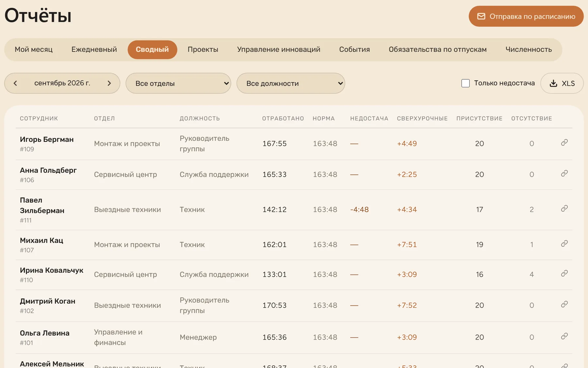Open link icon for Ирина Ковальчук row

pyautogui.click(x=564, y=274)
